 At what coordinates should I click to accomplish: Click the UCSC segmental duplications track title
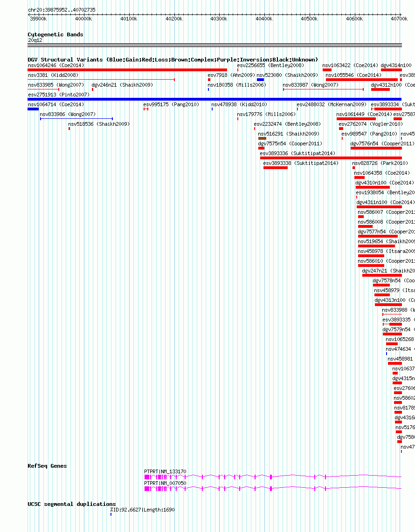tap(72, 504)
